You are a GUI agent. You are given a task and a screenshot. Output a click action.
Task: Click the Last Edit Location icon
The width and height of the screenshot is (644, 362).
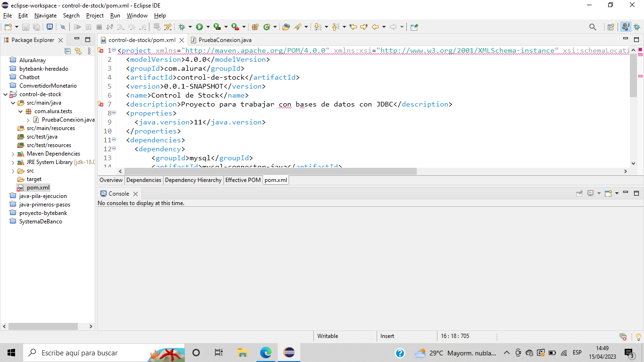[x=353, y=27]
